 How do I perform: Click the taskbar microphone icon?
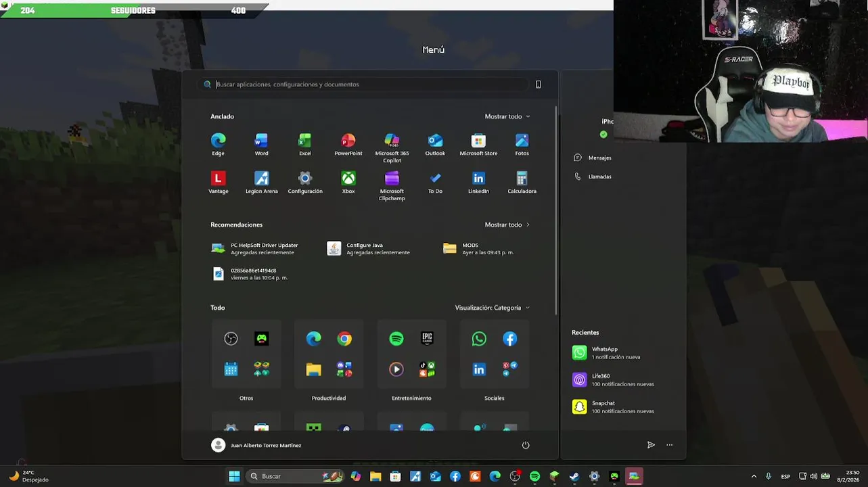click(768, 476)
